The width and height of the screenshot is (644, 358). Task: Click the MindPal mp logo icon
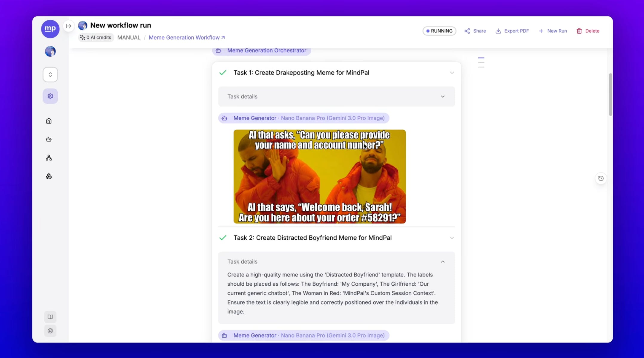(x=50, y=29)
